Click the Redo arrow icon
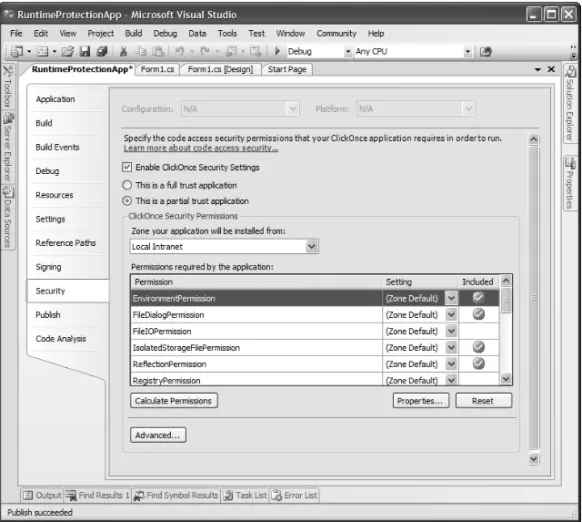582x522 pixels. [205, 51]
